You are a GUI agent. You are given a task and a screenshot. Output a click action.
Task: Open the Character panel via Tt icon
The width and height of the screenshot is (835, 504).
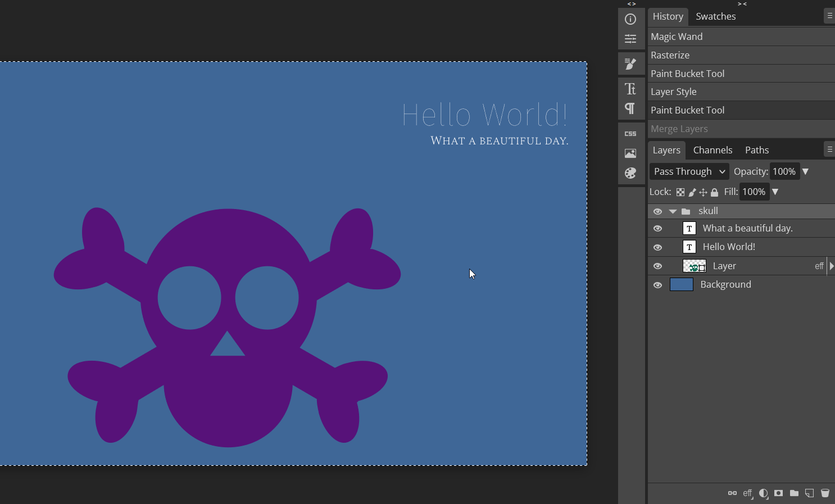pos(631,88)
